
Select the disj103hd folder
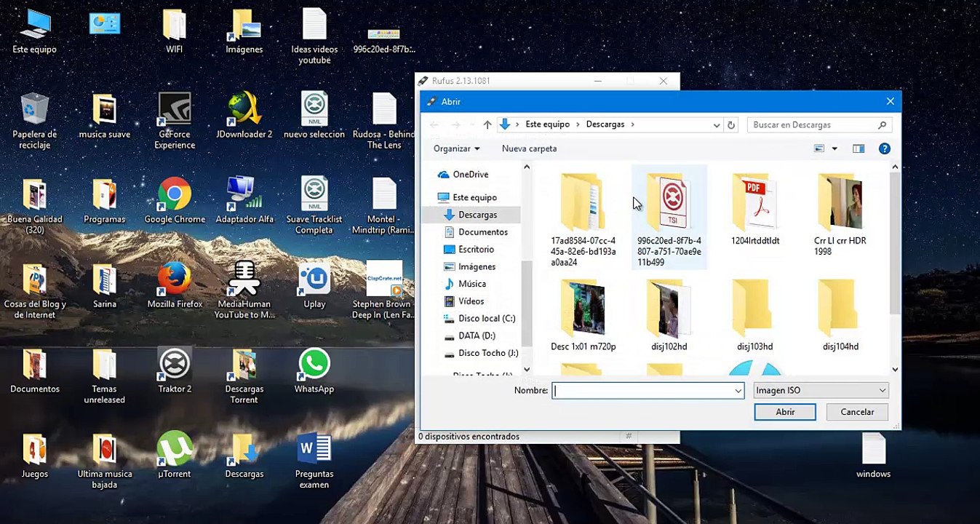tap(755, 314)
